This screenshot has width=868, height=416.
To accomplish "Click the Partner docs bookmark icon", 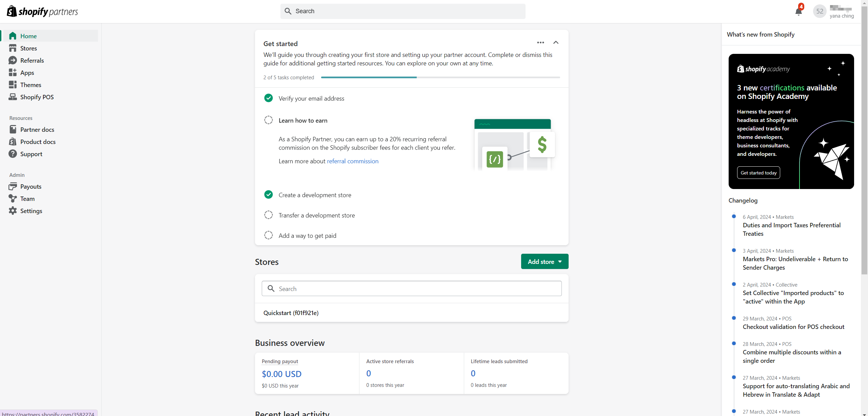I will tap(13, 129).
